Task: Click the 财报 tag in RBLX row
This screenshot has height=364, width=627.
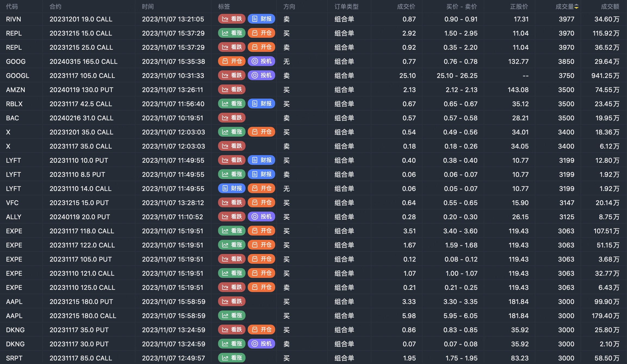Action: tap(262, 104)
